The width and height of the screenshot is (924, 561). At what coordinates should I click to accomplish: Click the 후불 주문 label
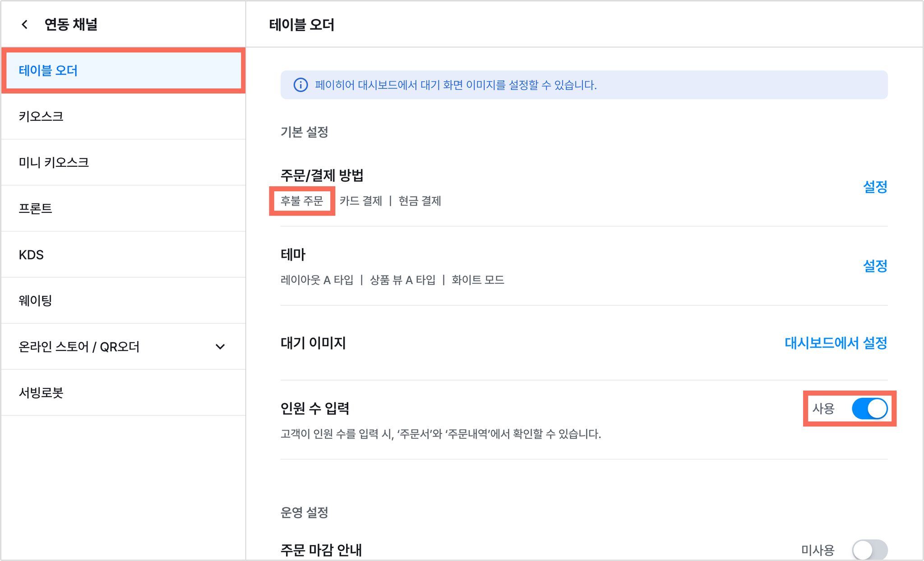[x=302, y=201]
